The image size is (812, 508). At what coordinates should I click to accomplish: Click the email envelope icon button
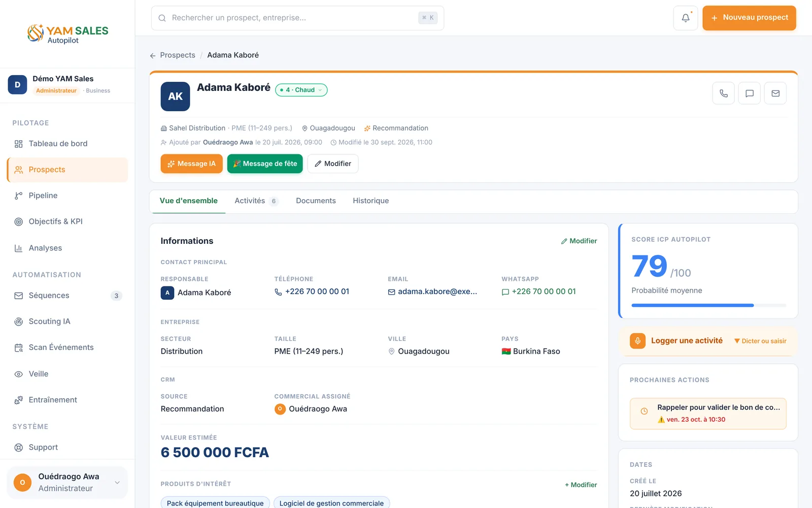[x=775, y=93]
